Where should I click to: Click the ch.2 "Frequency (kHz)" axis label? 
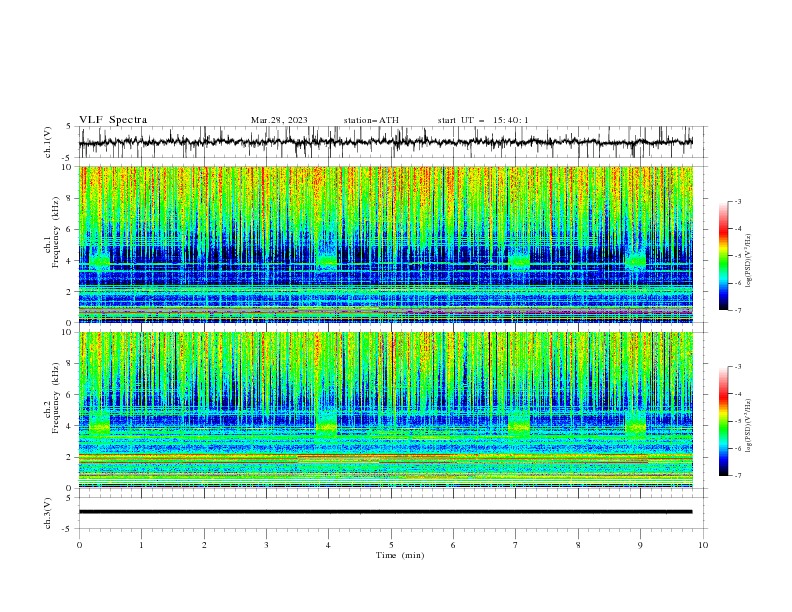(56, 398)
